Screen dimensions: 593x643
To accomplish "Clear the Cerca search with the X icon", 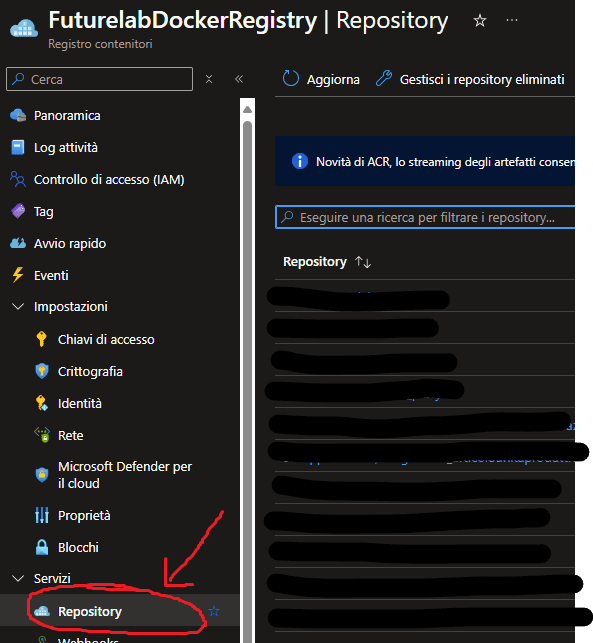I will (x=209, y=79).
